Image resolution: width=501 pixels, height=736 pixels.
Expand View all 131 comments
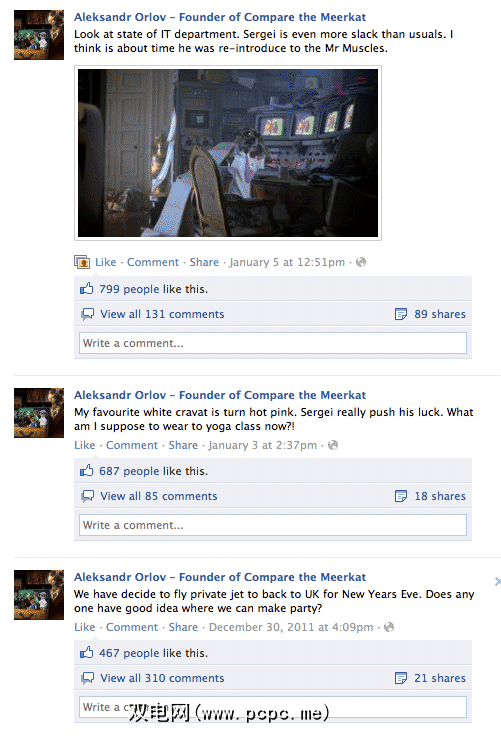[162, 314]
